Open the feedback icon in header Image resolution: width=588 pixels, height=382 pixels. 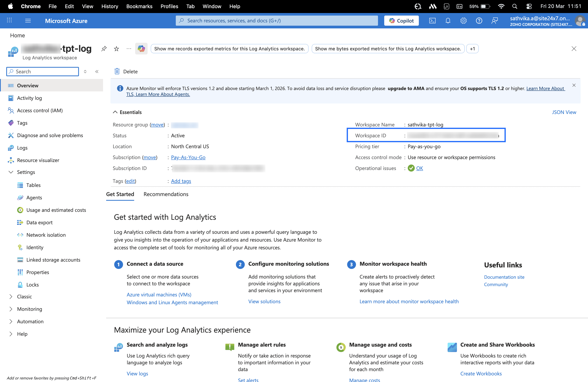pos(495,21)
